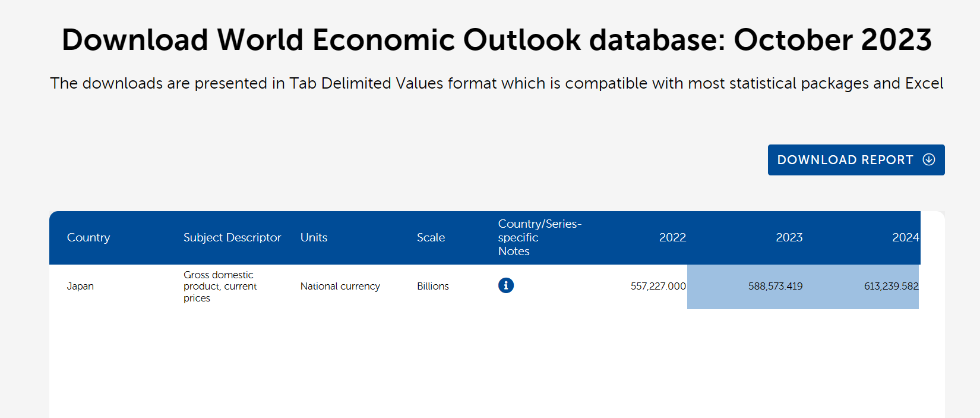Click the 557,227.000 value for 2022
The image size is (980, 418).
point(658,286)
